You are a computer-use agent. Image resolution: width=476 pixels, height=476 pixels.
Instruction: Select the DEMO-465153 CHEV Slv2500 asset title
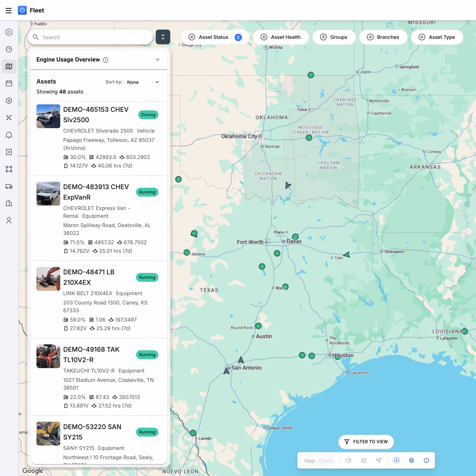point(96,115)
